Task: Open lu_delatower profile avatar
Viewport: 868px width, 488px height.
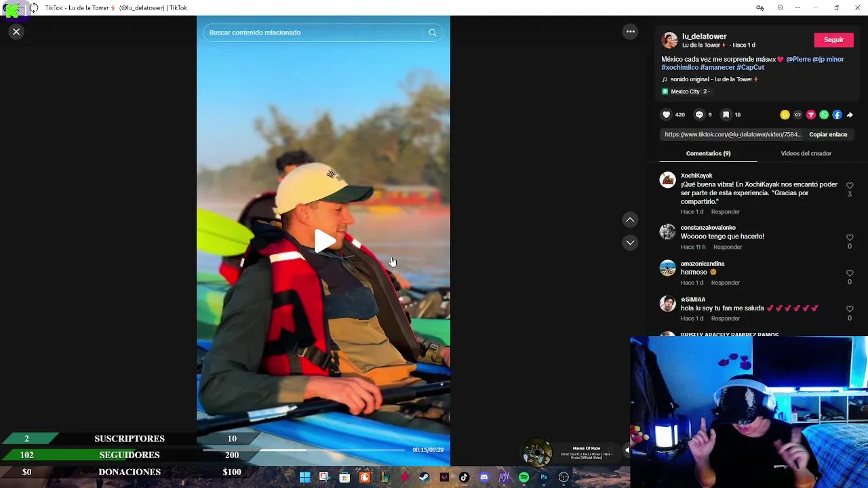Action: (x=669, y=40)
